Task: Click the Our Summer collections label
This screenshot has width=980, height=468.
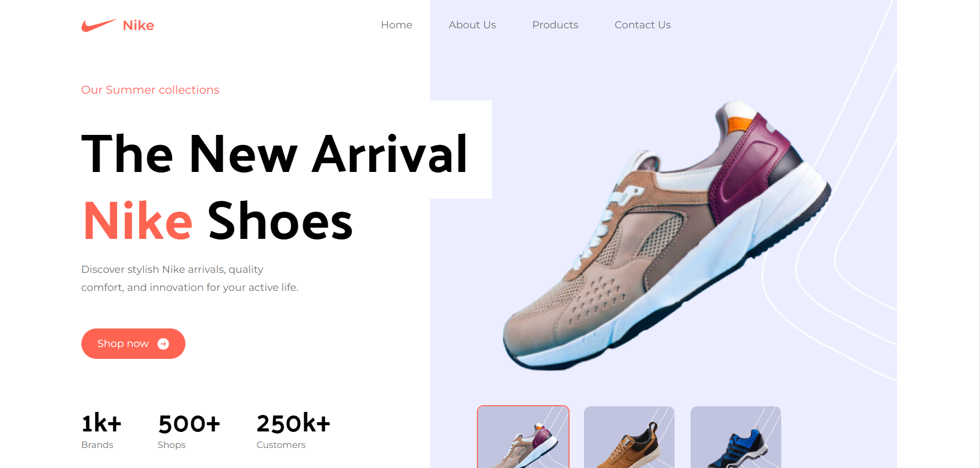Action: 150,90
